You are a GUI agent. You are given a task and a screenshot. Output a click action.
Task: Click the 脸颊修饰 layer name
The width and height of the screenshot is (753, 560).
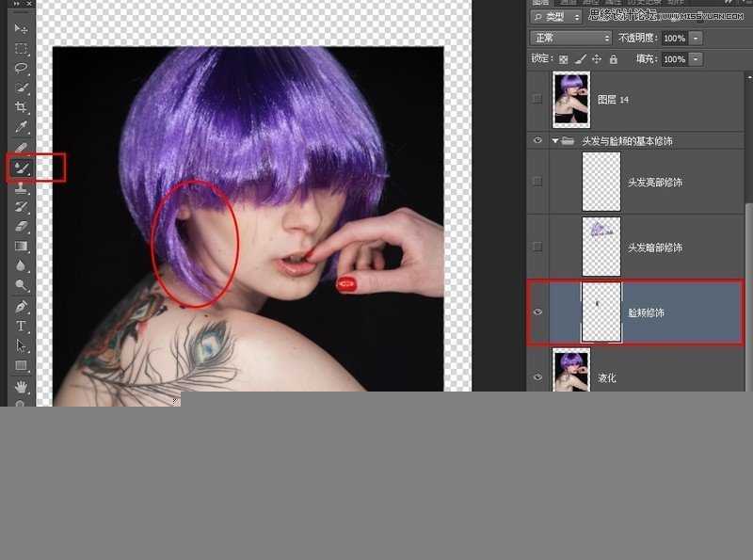646,312
